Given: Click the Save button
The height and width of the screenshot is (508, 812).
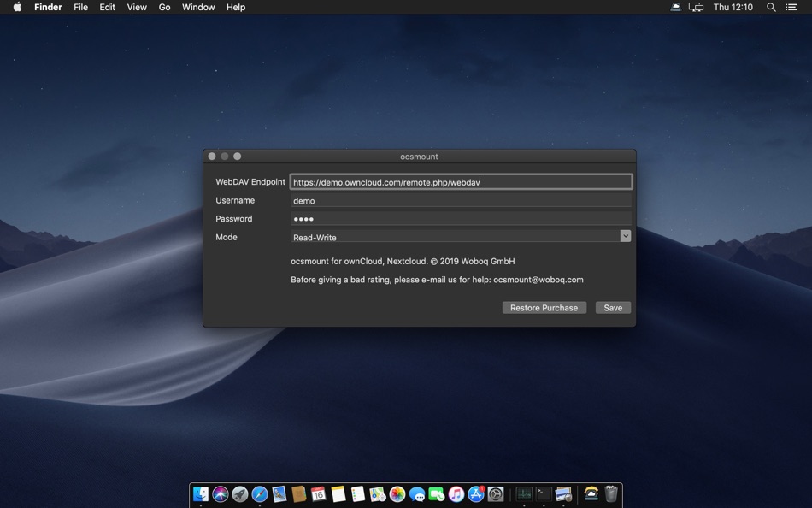Looking at the screenshot, I should 613,308.
